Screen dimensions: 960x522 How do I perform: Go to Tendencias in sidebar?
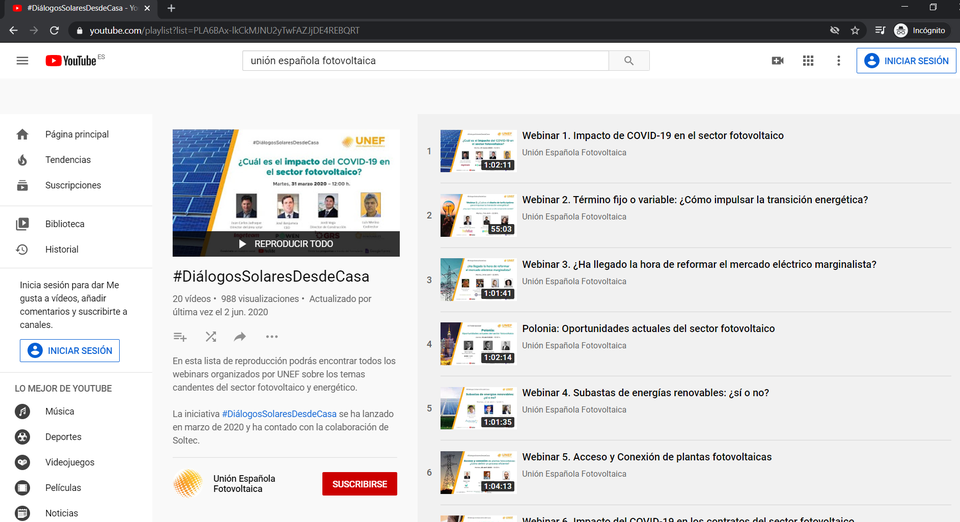pos(67,160)
